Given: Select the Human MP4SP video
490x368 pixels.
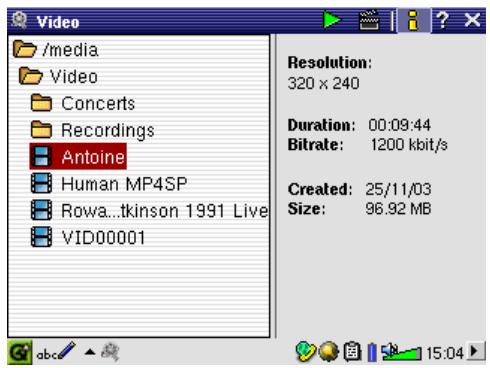Looking at the screenshot, I should coord(109,184).
